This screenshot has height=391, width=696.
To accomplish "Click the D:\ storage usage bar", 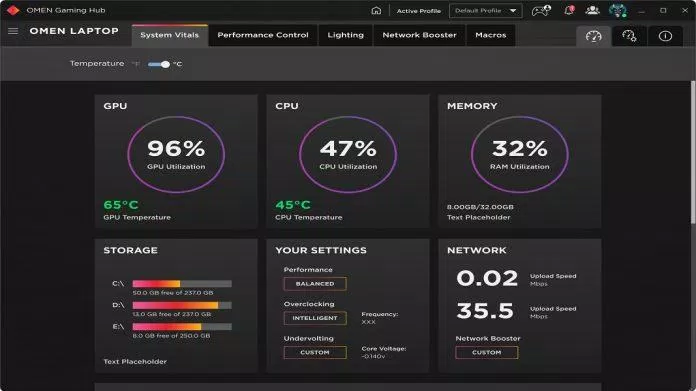I will pyautogui.click(x=182, y=305).
